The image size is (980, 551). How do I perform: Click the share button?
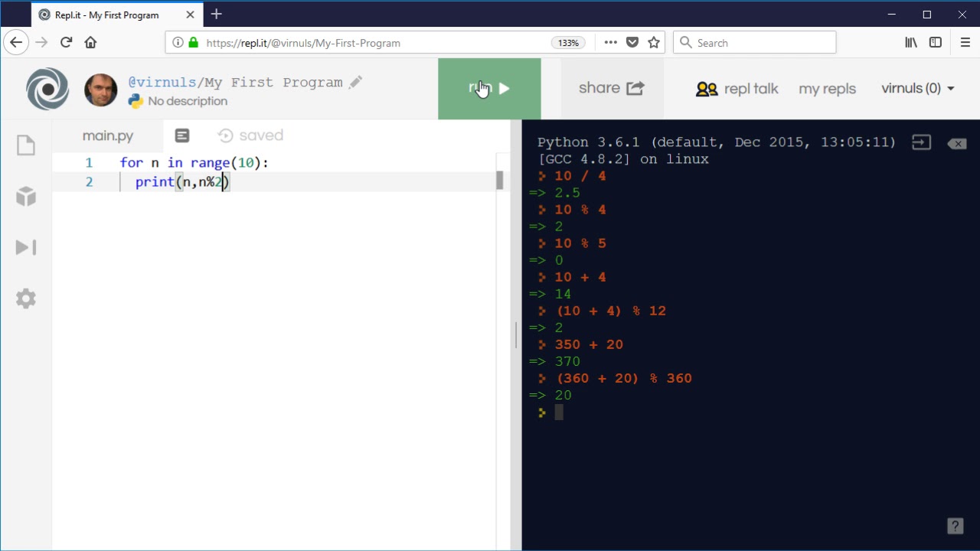pos(612,89)
